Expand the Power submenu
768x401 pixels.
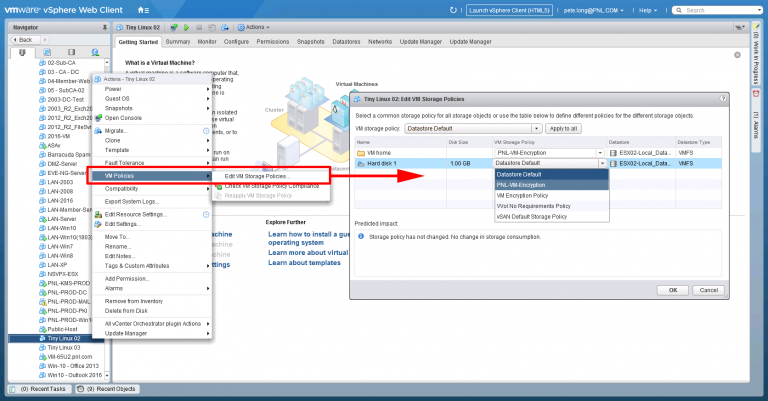click(152, 89)
